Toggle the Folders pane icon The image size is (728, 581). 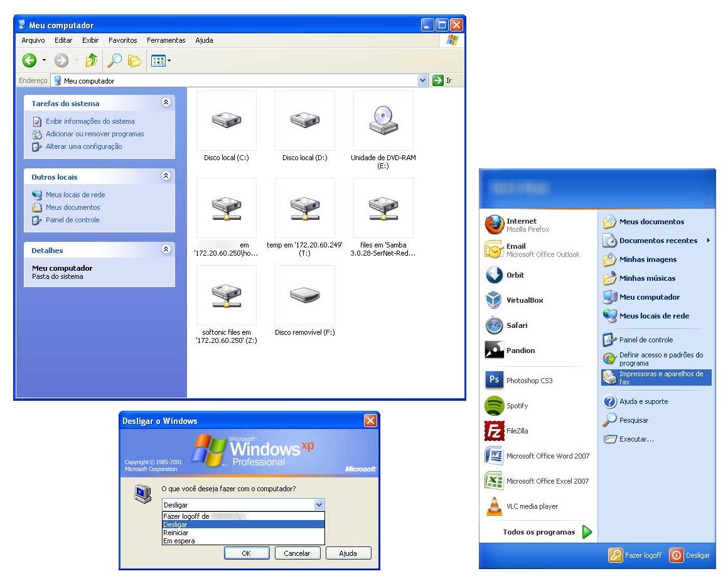click(134, 60)
